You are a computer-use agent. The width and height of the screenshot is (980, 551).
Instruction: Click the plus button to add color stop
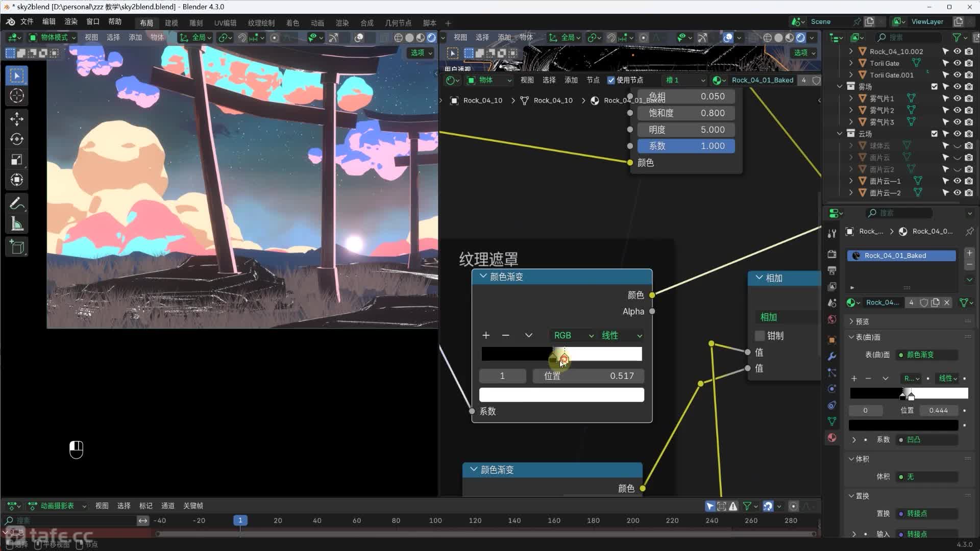coord(486,335)
